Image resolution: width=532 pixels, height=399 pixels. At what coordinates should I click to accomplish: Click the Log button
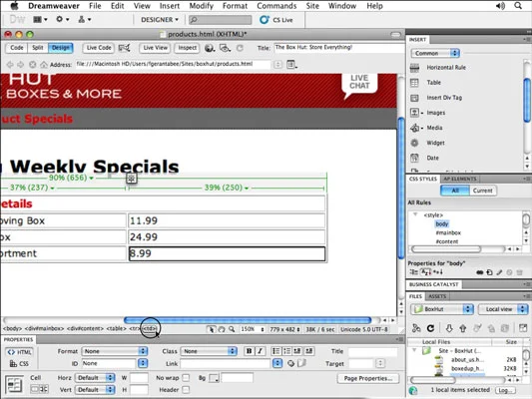point(505,390)
